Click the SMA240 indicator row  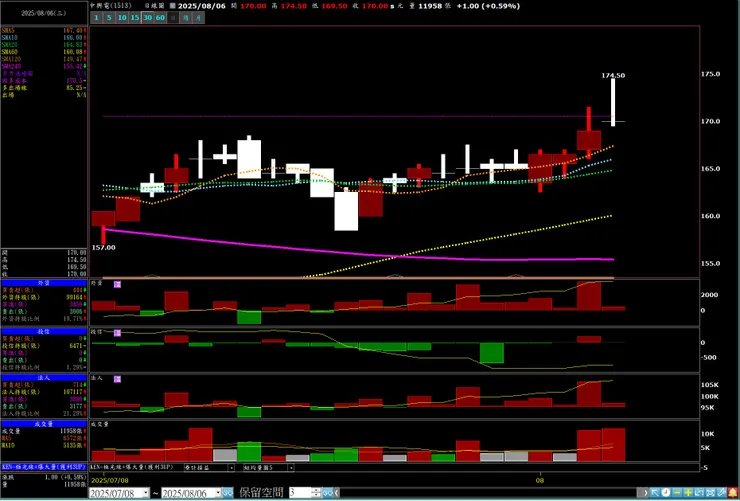pos(44,66)
